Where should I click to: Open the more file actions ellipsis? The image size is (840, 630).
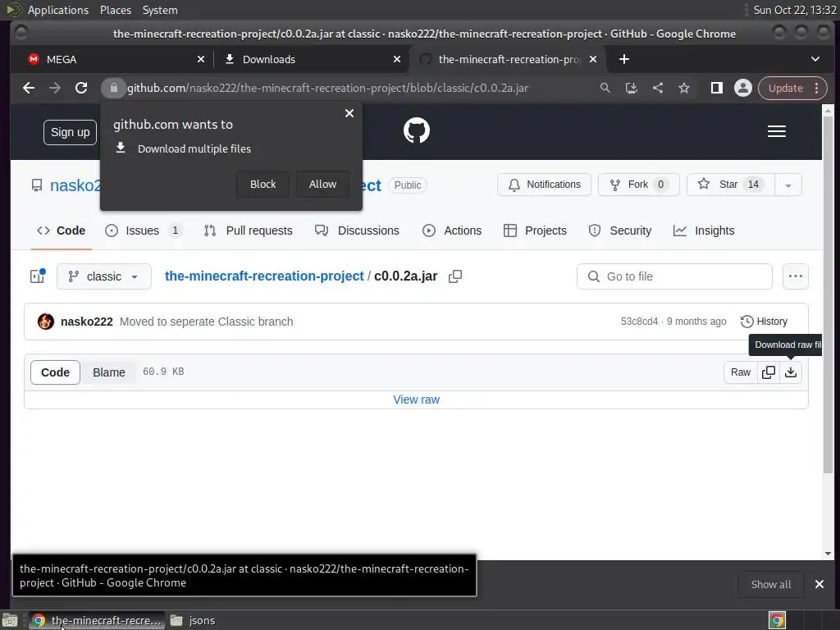click(x=795, y=276)
